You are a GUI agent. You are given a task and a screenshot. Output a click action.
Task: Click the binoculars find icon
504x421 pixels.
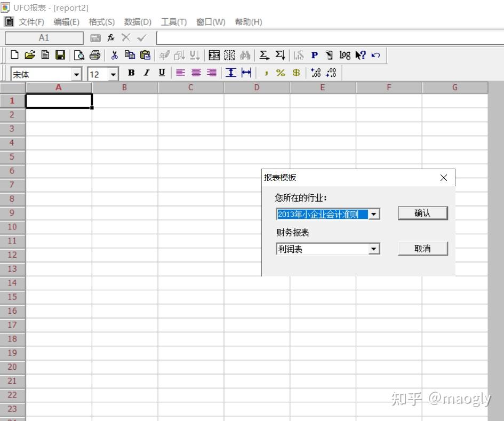pos(245,55)
